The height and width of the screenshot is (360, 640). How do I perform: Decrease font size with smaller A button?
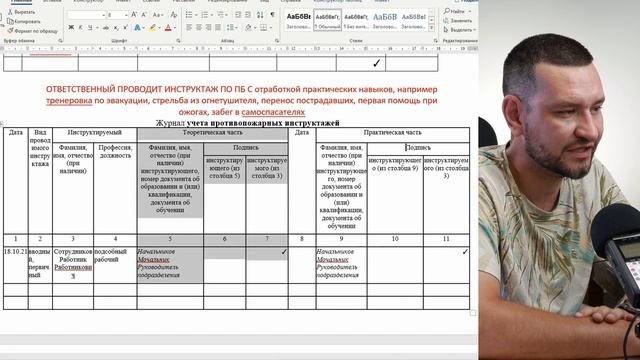[144, 15]
